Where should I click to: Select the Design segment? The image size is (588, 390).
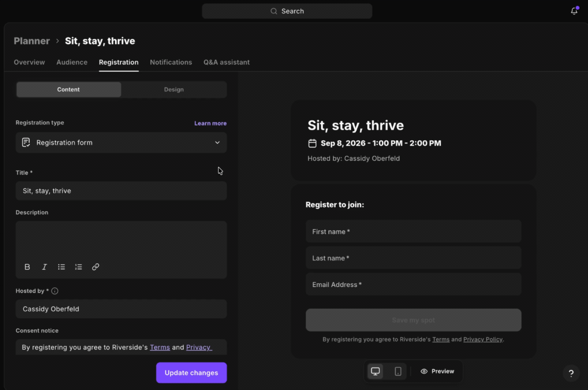(x=174, y=89)
